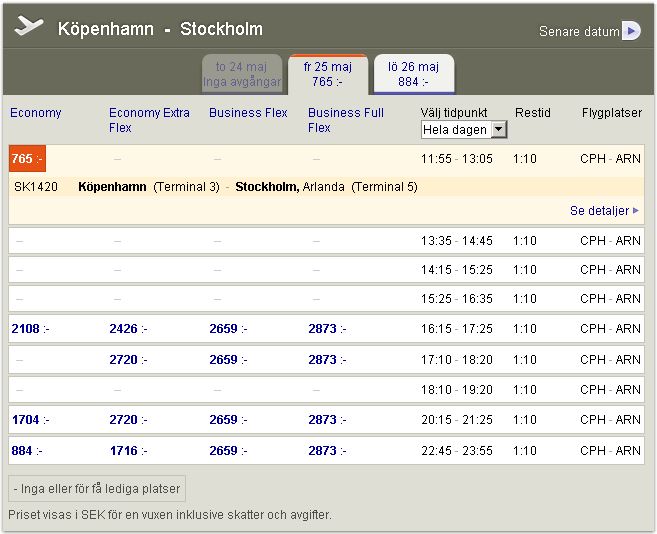
Task: Click the Economy column header
Action: tap(35, 113)
